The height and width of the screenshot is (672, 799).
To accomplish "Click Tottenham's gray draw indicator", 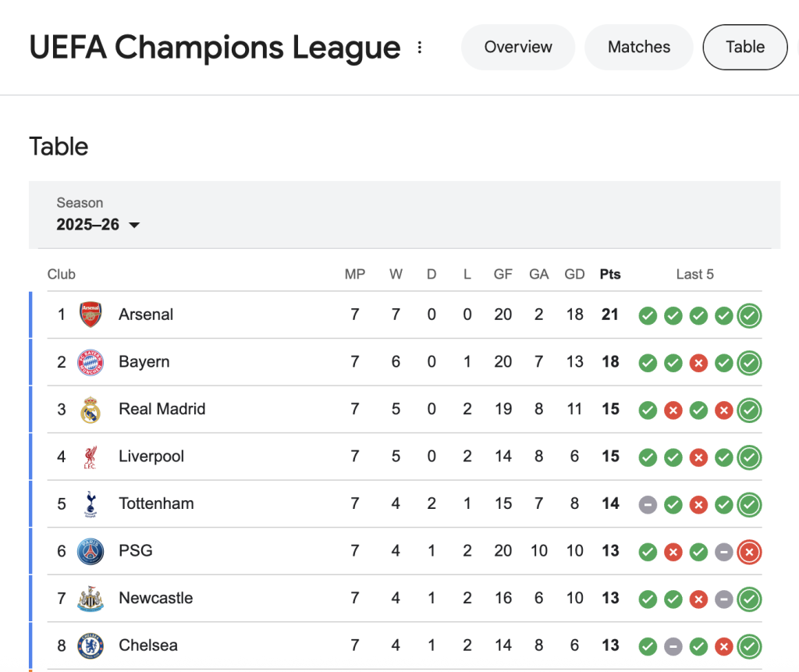I will pos(648,504).
